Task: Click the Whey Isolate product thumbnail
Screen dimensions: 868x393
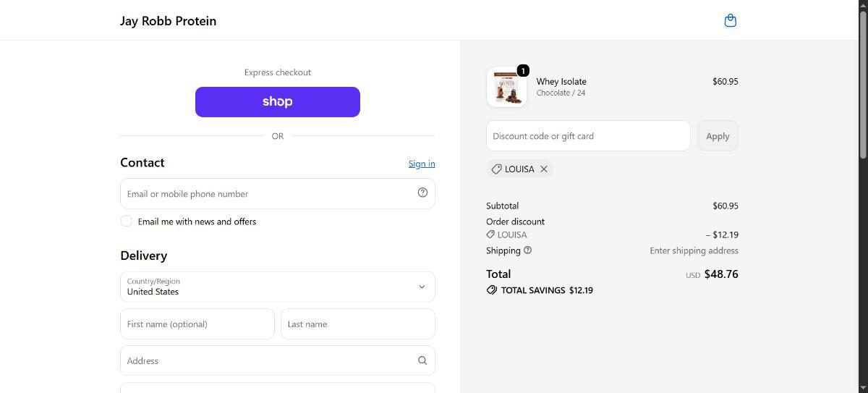Action: point(506,88)
